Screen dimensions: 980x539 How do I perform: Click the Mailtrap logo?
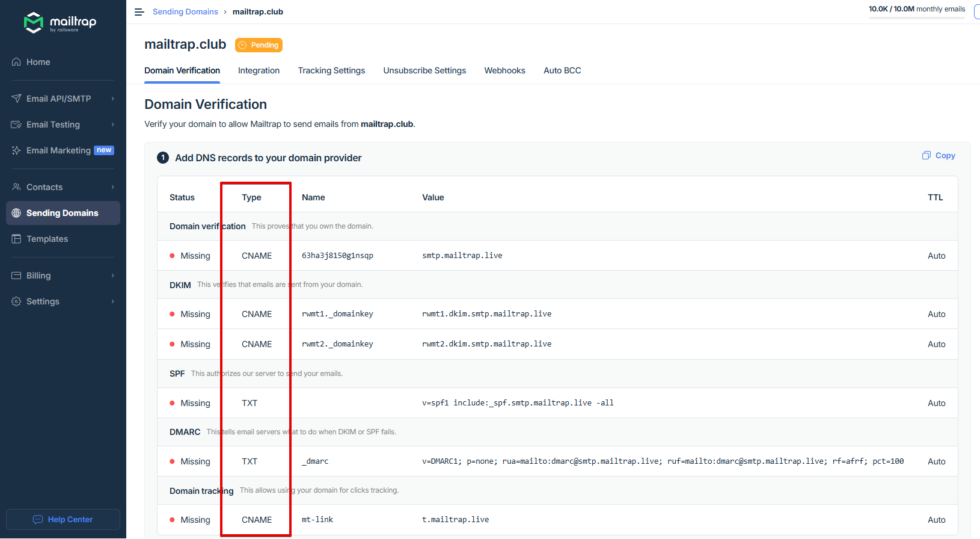coord(60,23)
